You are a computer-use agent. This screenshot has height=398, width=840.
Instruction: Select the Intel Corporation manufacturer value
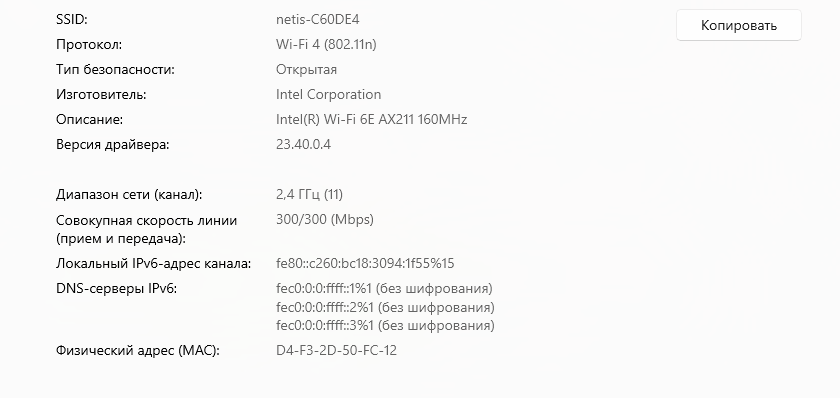click(328, 94)
